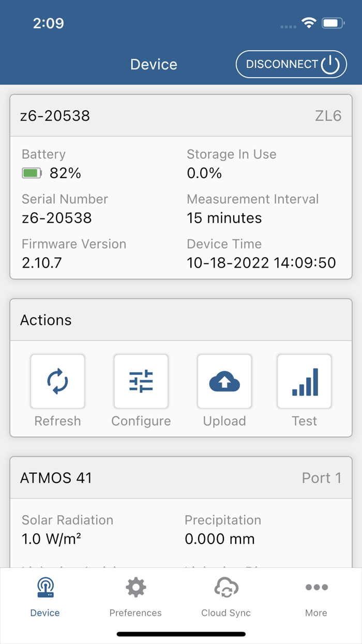Tap the Solar Radiation reading
362x644 pixels.
pyautogui.click(x=46, y=538)
